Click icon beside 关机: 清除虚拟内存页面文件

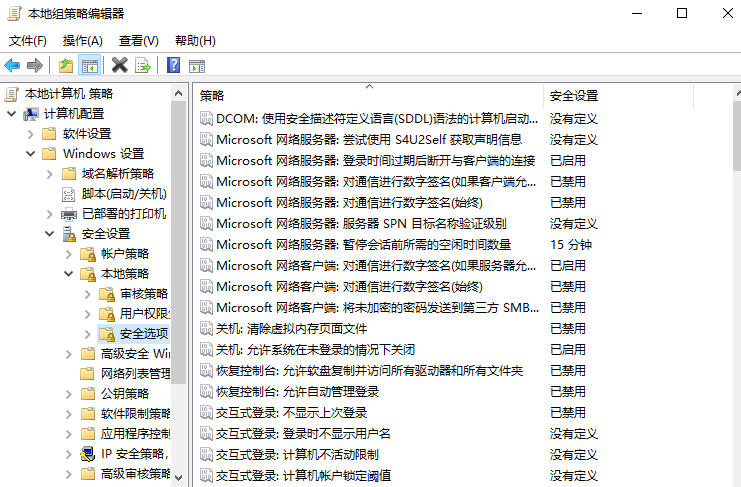click(x=206, y=328)
